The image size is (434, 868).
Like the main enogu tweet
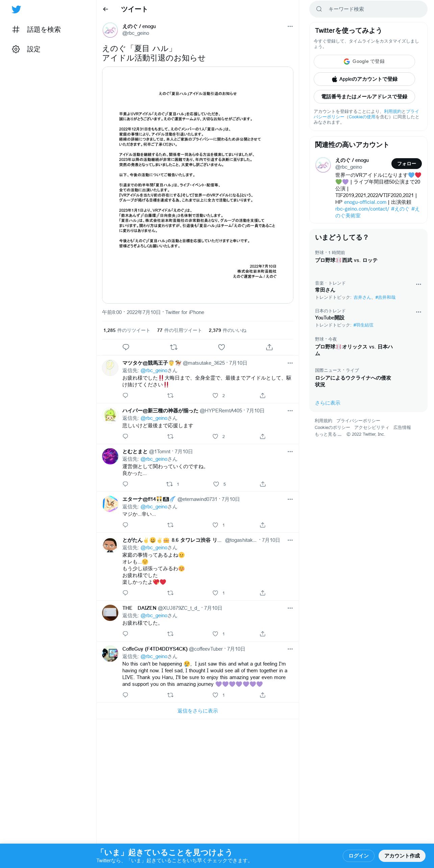pyautogui.click(x=221, y=347)
